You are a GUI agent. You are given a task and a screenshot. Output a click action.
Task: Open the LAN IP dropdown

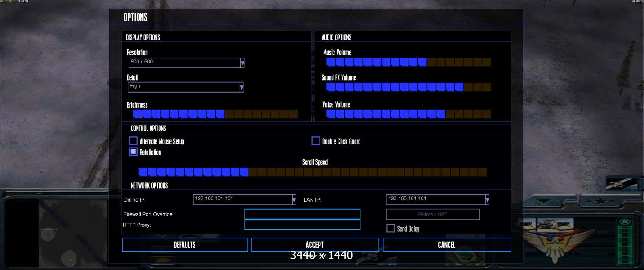click(438, 199)
